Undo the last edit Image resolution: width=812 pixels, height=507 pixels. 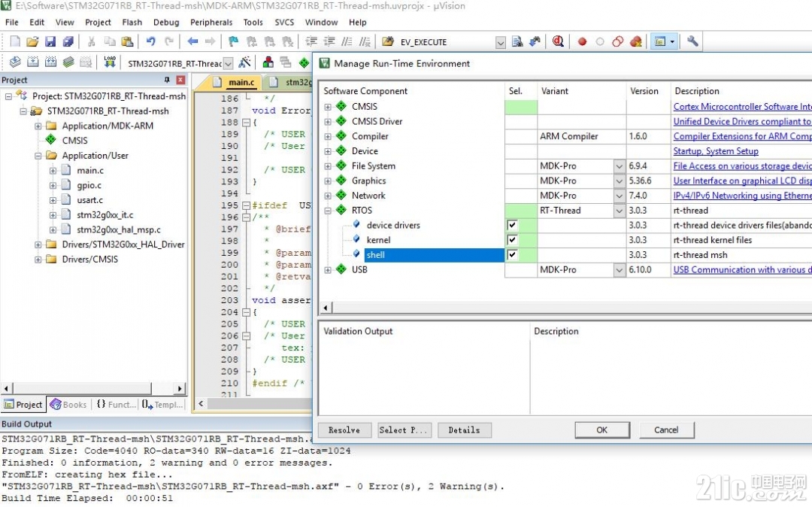pyautogui.click(x=150, y=41)
